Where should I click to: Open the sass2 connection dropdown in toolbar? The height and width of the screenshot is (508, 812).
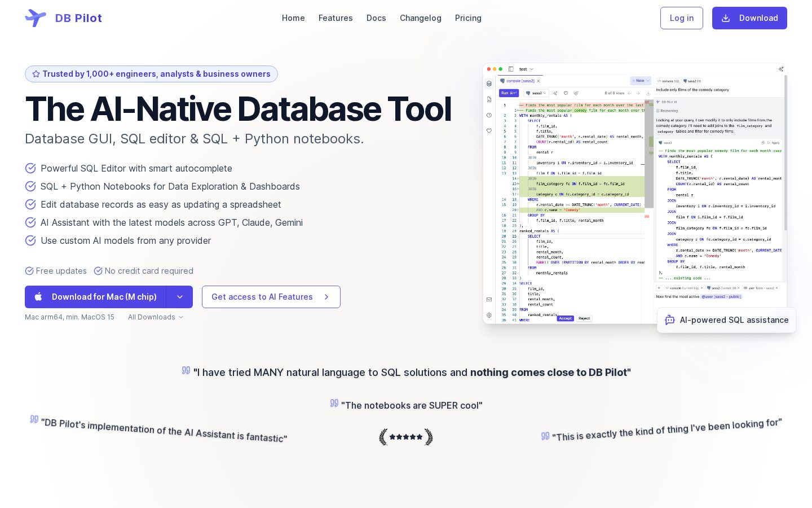[536, 93]
